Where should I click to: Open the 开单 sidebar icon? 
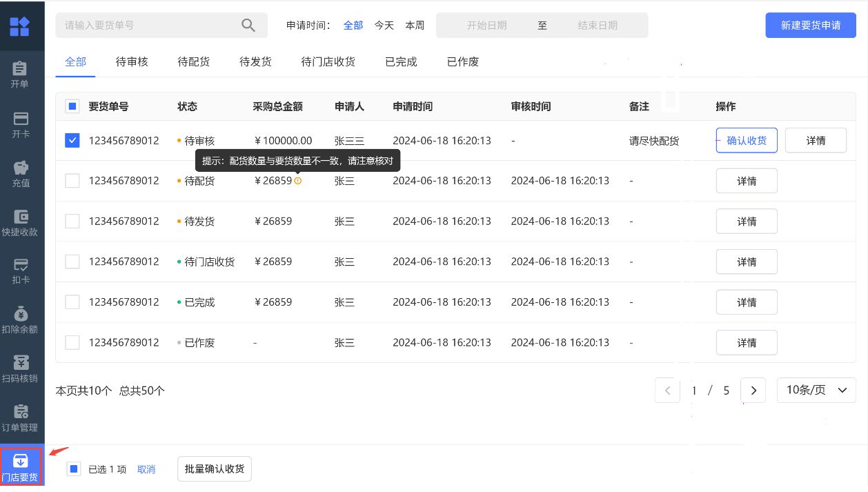(21, 69)
